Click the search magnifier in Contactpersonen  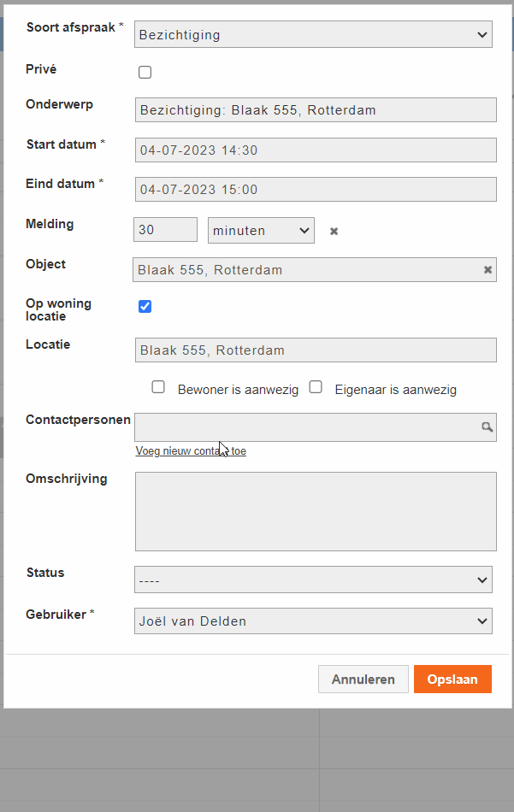tap(487, 427)
